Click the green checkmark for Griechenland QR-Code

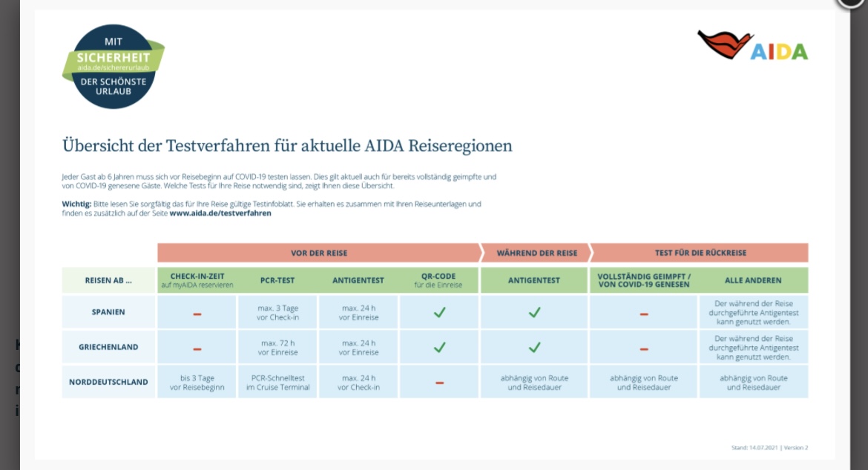(439, 347)
